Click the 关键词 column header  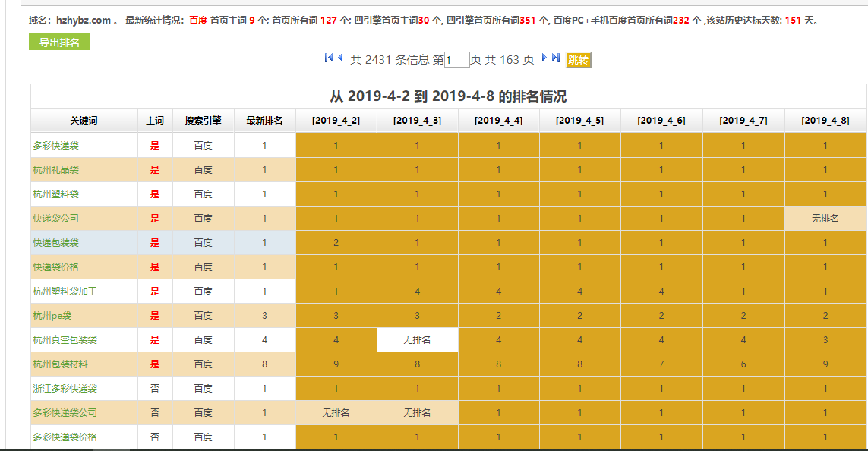click(x=83, y=119)
